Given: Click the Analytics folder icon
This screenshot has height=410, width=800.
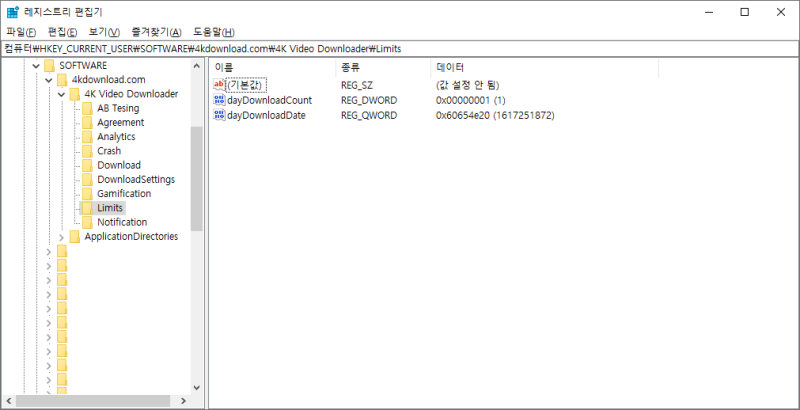Looking at the screenshot, I should (x=88, y=137).
